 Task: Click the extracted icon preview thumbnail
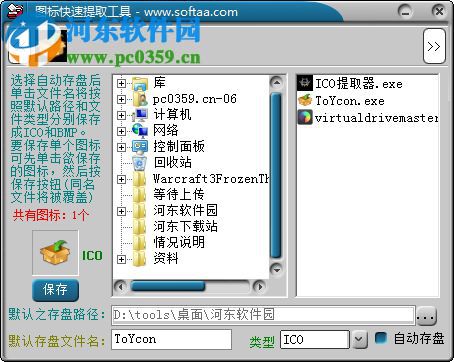pos(56,253)
